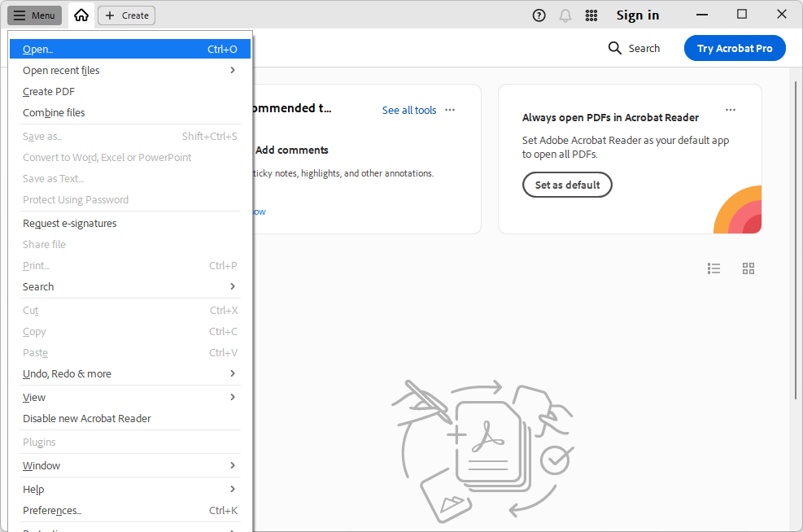Image resolution: width=803 pixels, height=532 pixels.
Task: Click the Set as default button
Action: [567, 185]
